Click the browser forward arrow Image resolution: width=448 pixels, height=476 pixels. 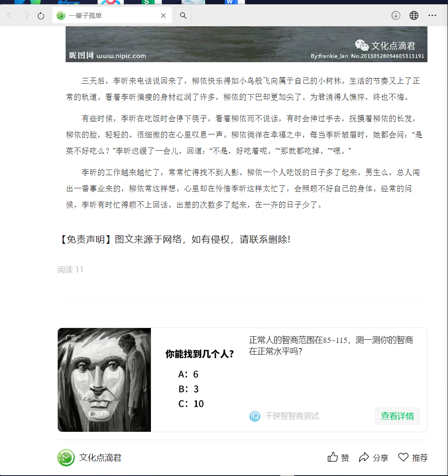tap(27, 15)
